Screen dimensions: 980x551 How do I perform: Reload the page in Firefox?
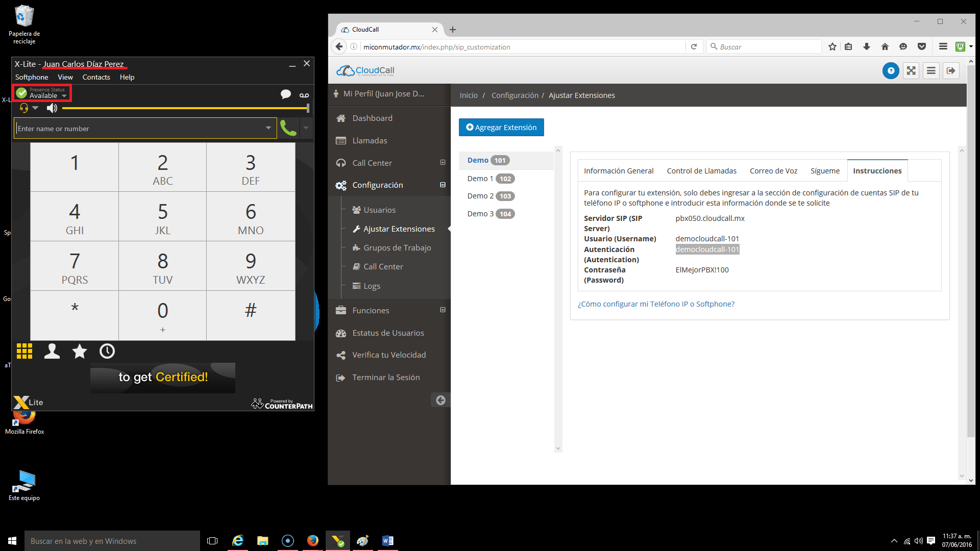[x=694, y=46]
